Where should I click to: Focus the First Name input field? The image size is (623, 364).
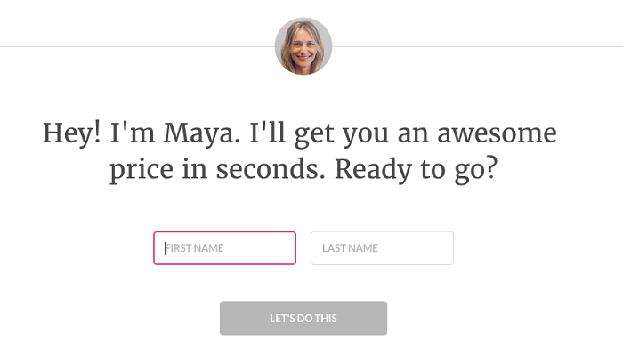click(224, 248)
